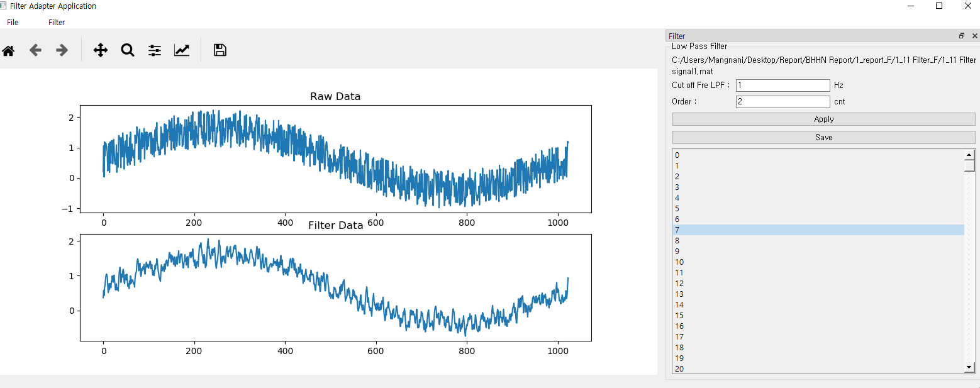Select list row 6
The height and width of the screenshot is (388, 980).
pos(818,219)
